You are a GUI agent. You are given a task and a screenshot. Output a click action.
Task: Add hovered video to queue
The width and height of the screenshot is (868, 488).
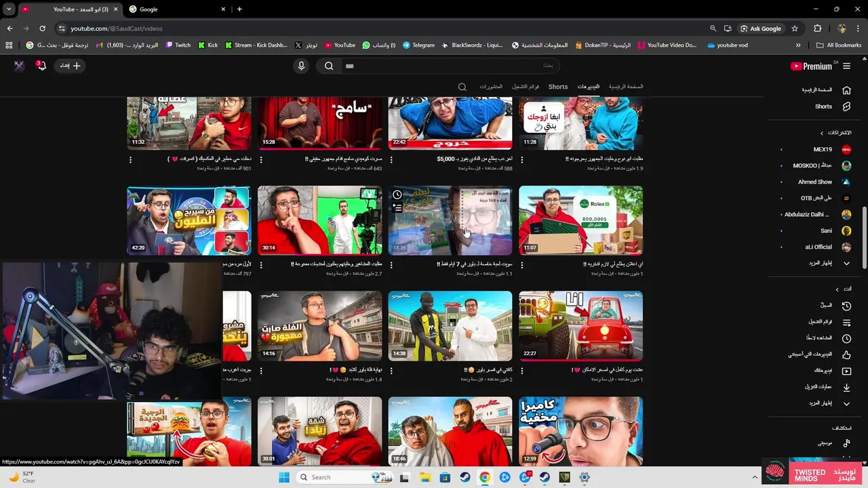pos(397,209)
